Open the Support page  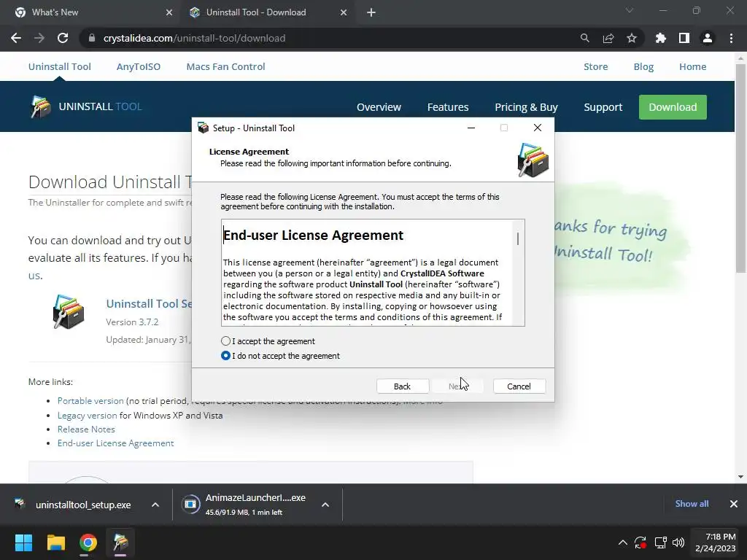pos(603,107)
